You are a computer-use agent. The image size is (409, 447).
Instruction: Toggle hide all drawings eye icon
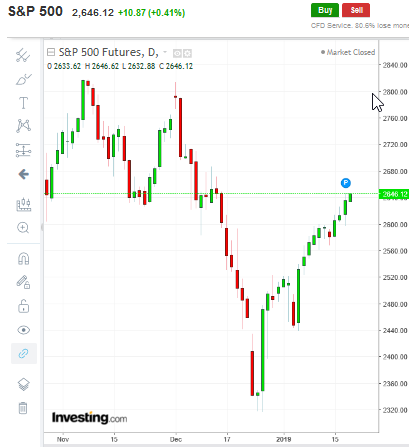click(x=23, y=330)
